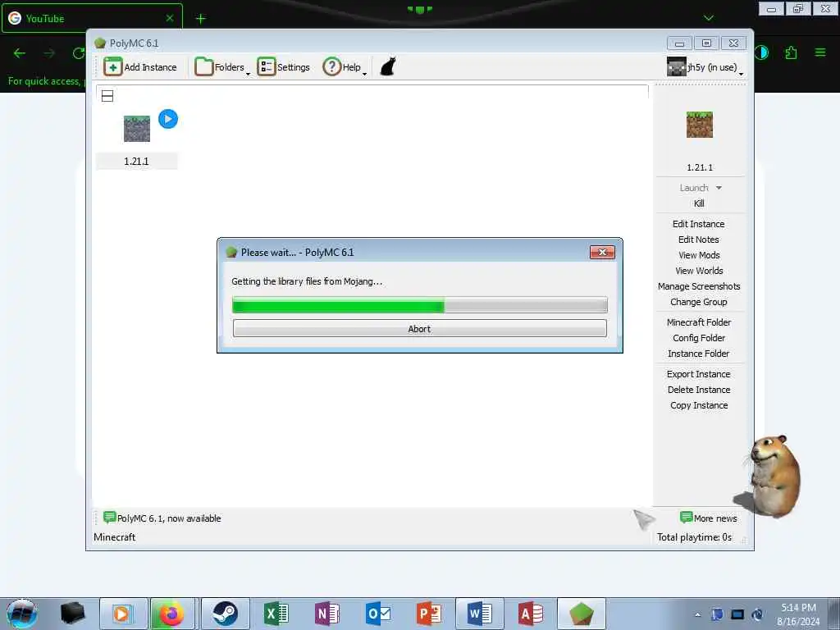Screen dimensions: 840x630
Task: Open Edit Notes
Action: (699, 240)
